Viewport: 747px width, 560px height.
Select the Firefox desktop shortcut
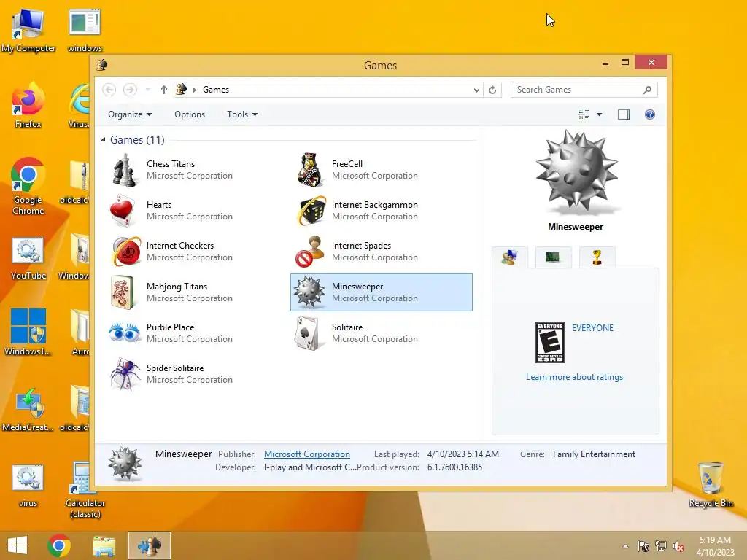point(28,105)
